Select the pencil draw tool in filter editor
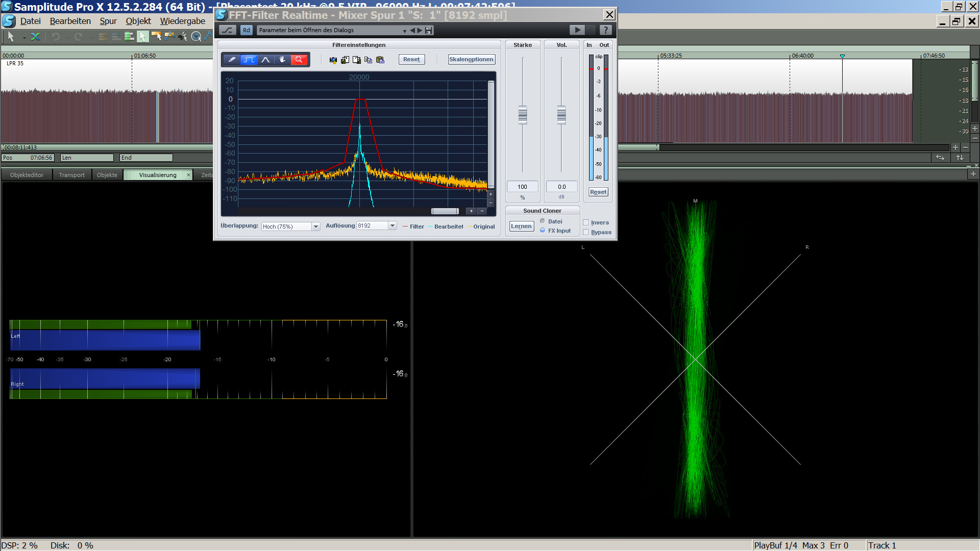Viewport: 980px width, 551px height. [232, 60]
